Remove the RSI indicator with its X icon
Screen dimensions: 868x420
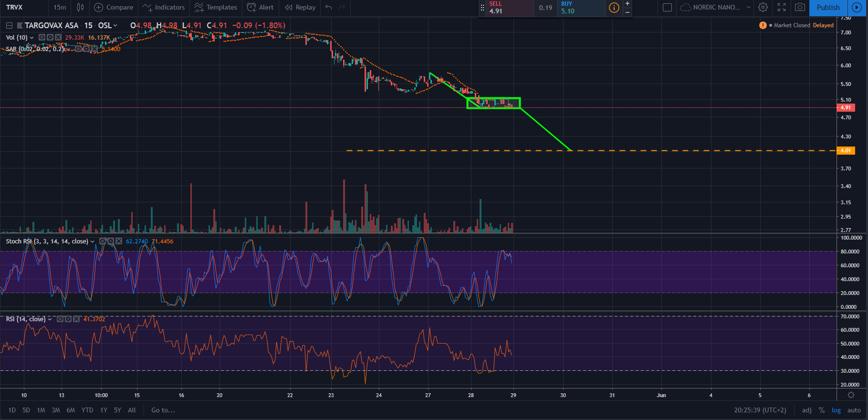click(76, 319)
